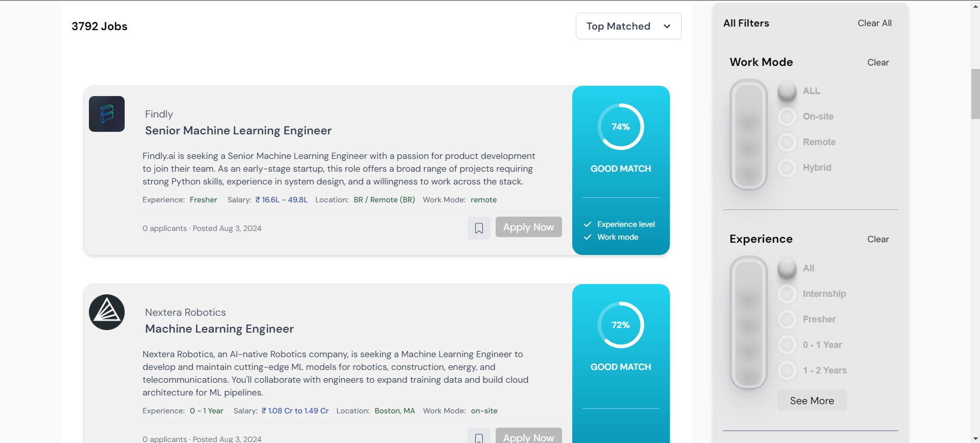980x443 pixels.
Task: Select the ALL work mode option
Action: 787,91
